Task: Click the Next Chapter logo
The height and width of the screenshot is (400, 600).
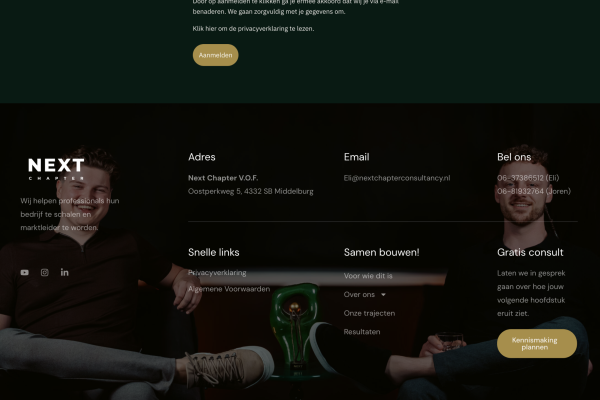Action: [56, 169]
